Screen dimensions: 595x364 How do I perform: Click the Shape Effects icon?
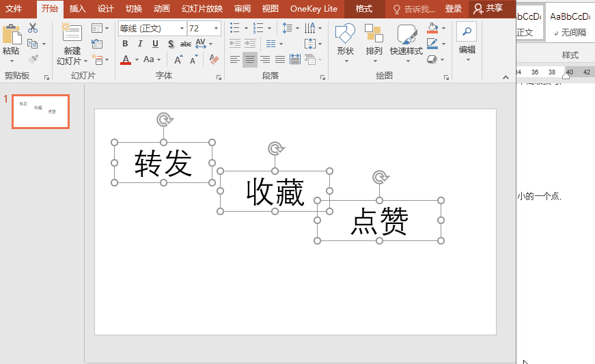click(432, 59)
